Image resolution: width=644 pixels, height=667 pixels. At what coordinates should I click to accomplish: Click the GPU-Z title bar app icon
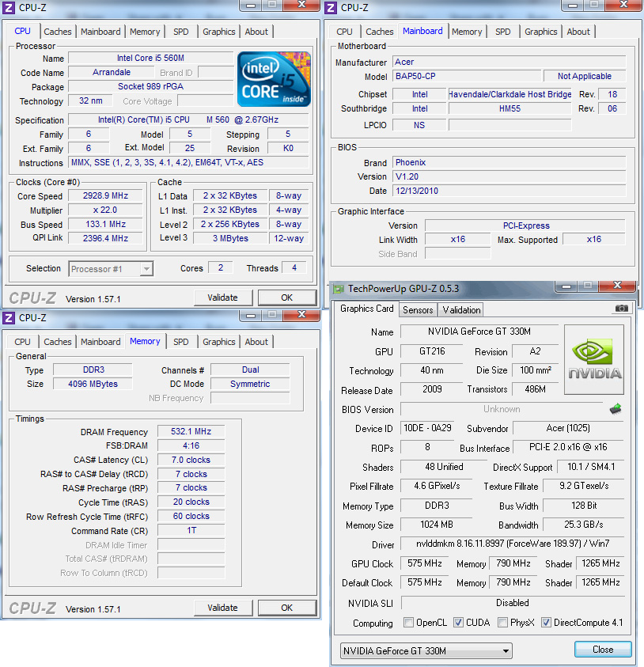click(339, 289)
